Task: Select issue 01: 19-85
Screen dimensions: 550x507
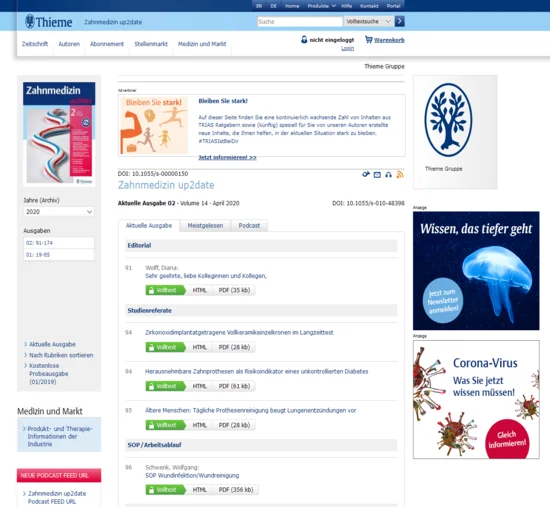Action: pos(59,255)
